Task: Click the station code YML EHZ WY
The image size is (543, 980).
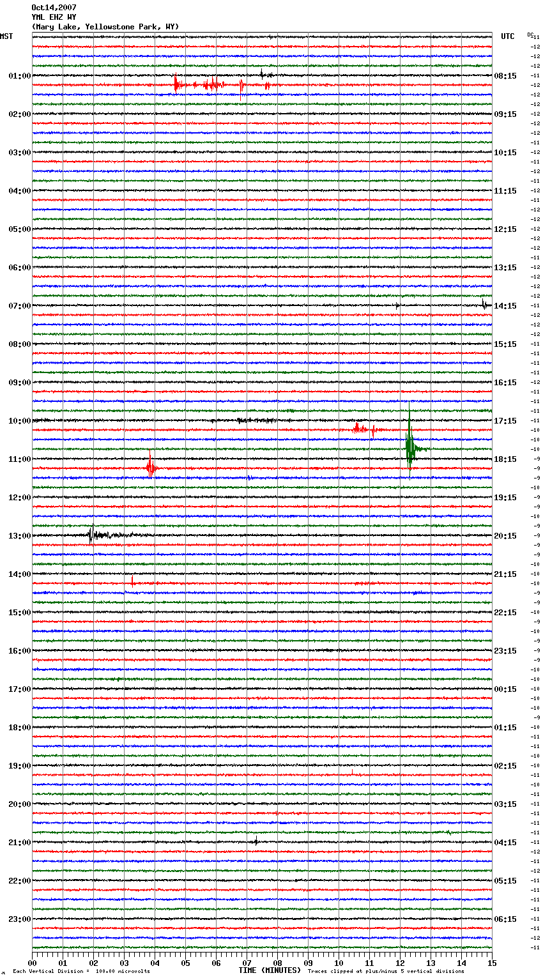Action: (54, 17)
